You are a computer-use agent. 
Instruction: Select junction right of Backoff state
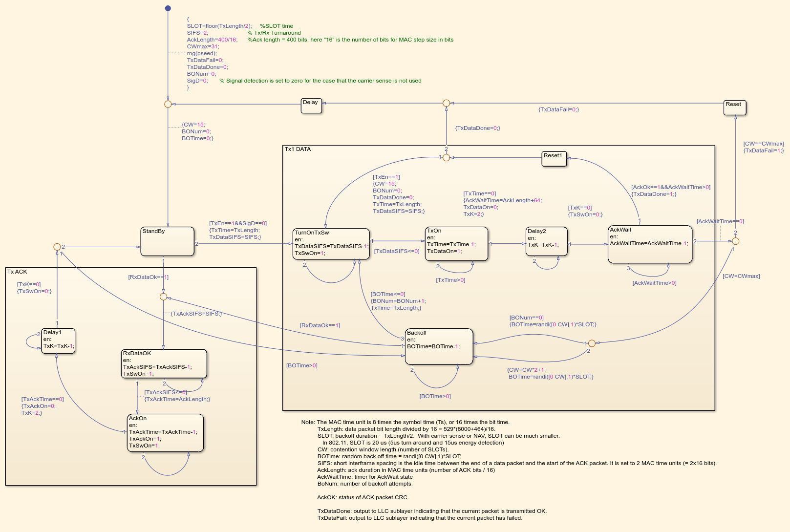point(591,343)
